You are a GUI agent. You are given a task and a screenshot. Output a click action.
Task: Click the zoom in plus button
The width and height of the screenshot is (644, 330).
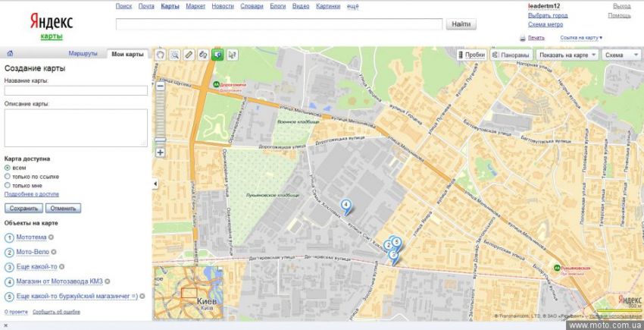pos(160,152)
